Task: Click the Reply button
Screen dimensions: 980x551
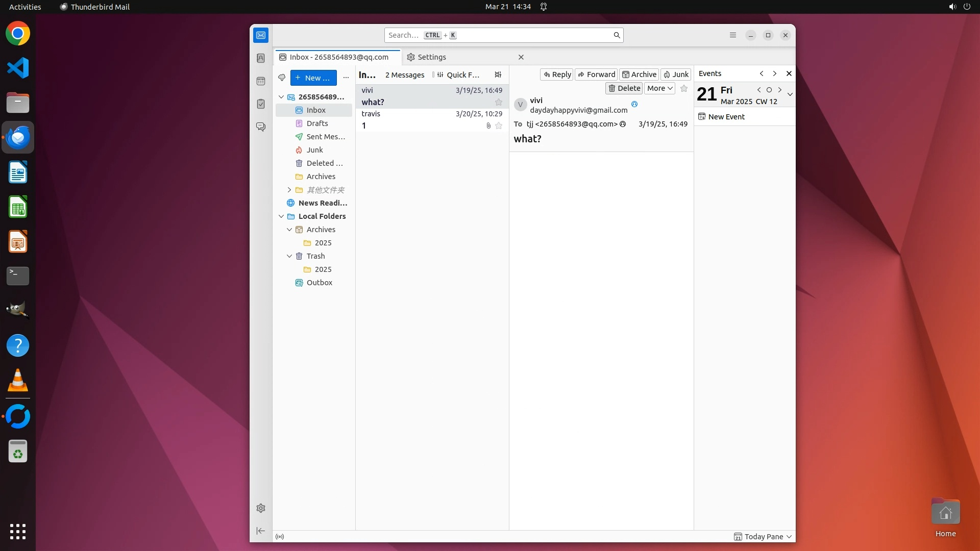Action: (557, 74)
